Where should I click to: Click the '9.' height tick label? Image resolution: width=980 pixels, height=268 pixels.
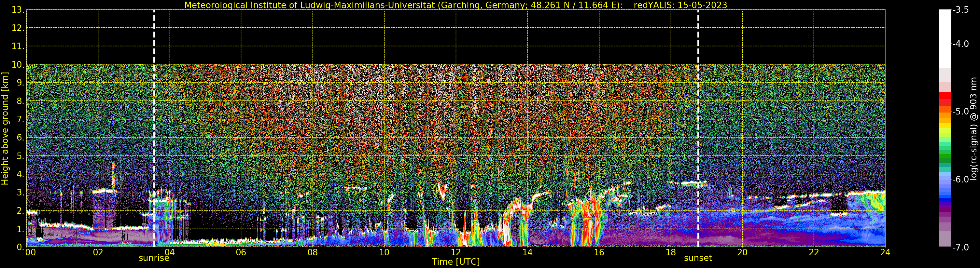(x=21, y=83)
